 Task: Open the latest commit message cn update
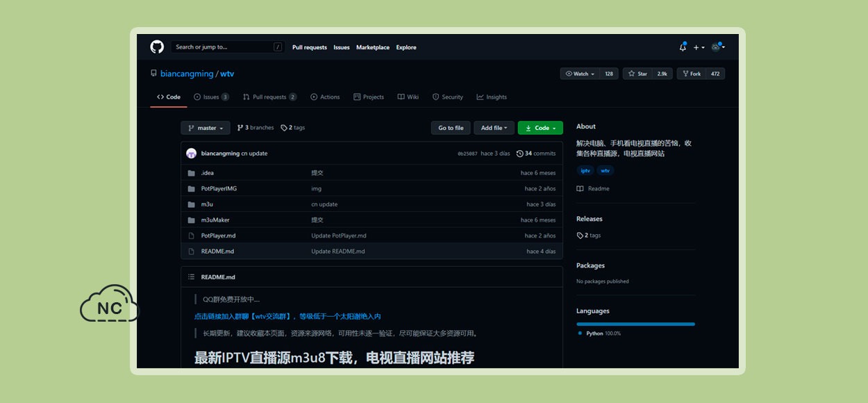(x=254, y=154)
